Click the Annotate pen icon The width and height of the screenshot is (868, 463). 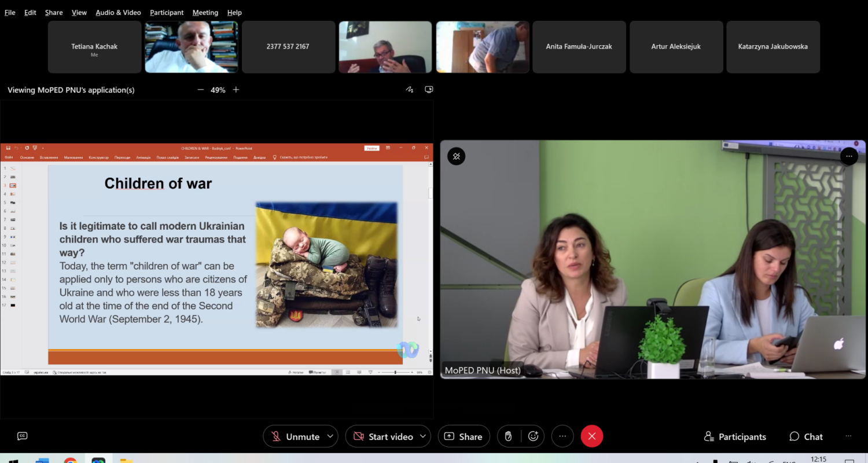[410, 90]
